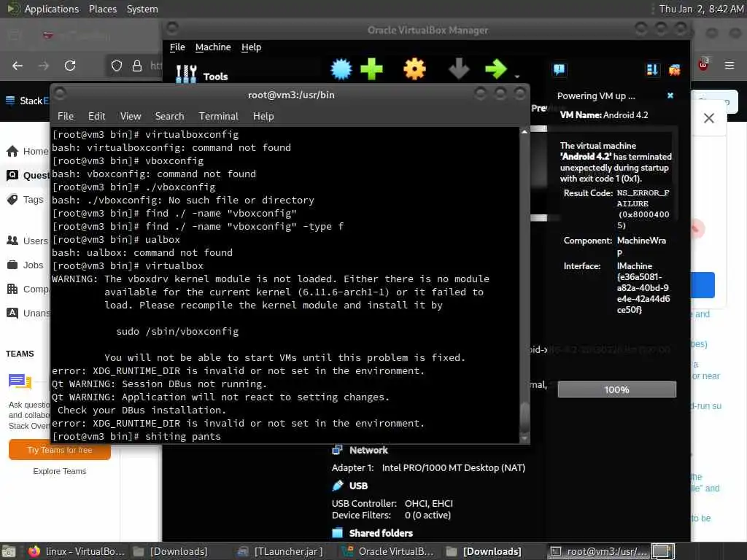747x560 pixels.
Task: Click the green plus Add VM icon
Action: pyautogui.click(x=371, y=69)
